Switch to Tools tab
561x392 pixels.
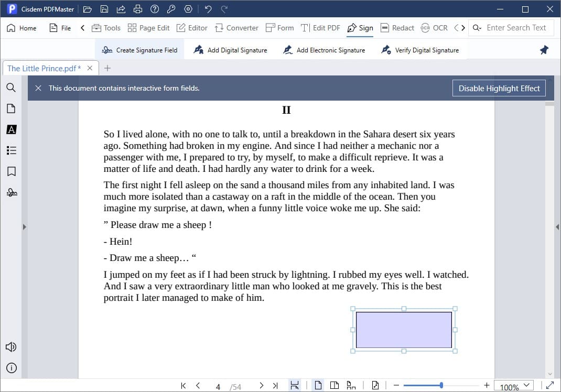[106, 28]
